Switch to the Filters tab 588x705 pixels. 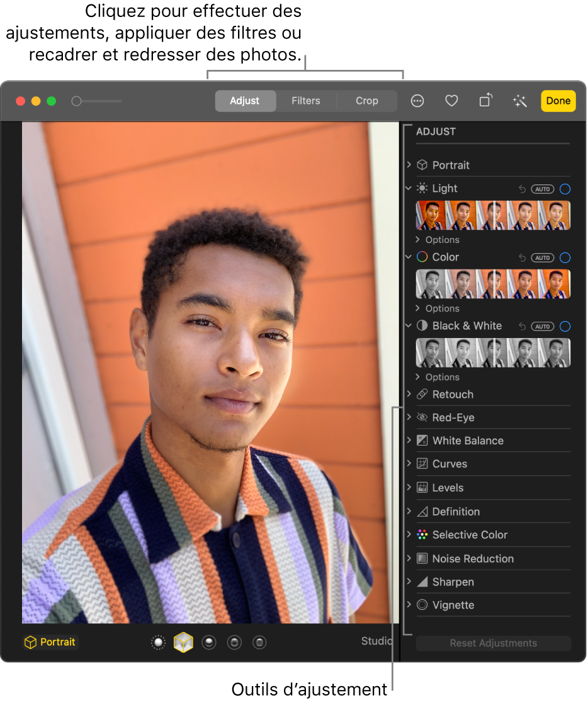pyautogui.click(x=306, y=101)
